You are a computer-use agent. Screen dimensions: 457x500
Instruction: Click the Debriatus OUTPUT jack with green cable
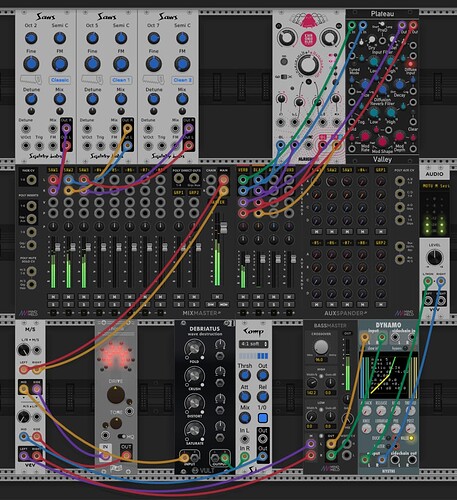[225, 458]
